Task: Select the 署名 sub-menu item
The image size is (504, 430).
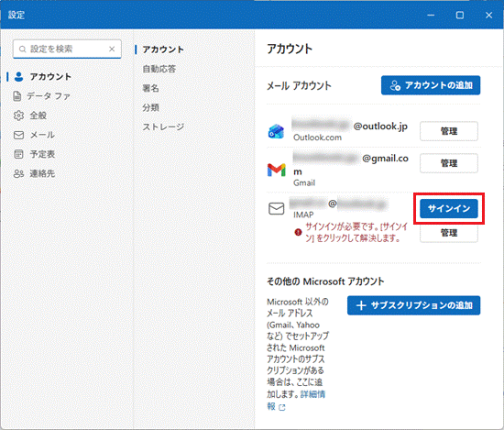Action: click(151, 88)
